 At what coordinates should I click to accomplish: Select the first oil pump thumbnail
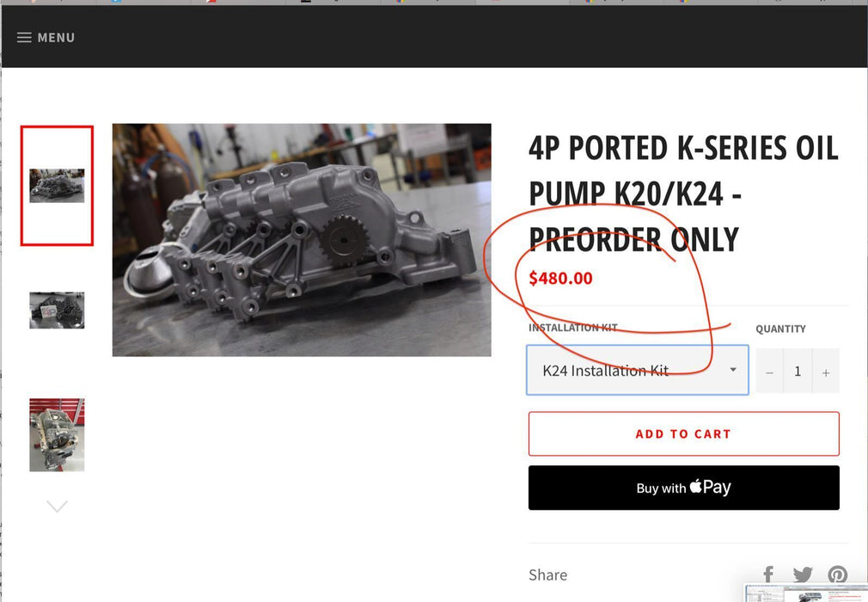coord(57,186)
